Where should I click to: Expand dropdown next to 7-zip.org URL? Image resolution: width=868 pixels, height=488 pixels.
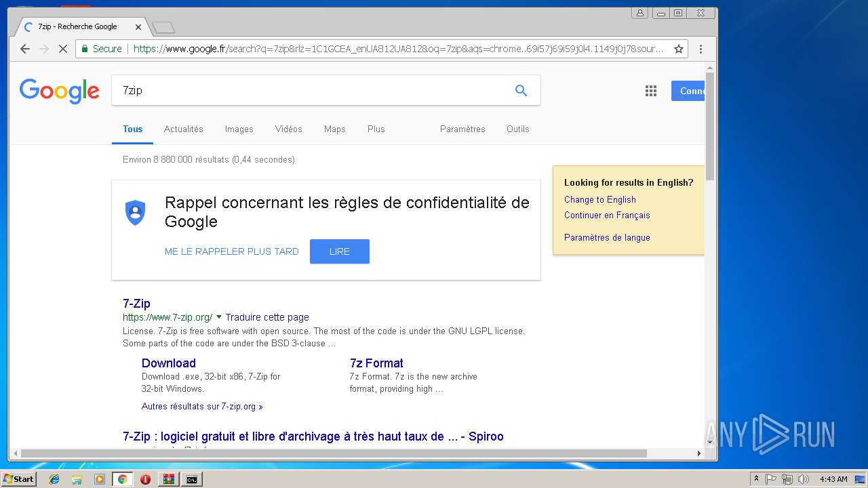pos(219,317)
